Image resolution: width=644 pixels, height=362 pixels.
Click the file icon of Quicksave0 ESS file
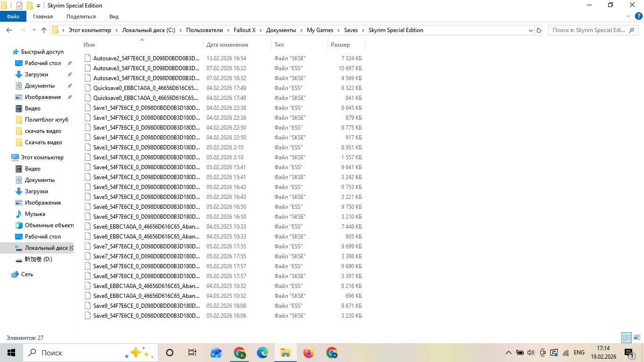pyautogui.click(x=88, y=88)
